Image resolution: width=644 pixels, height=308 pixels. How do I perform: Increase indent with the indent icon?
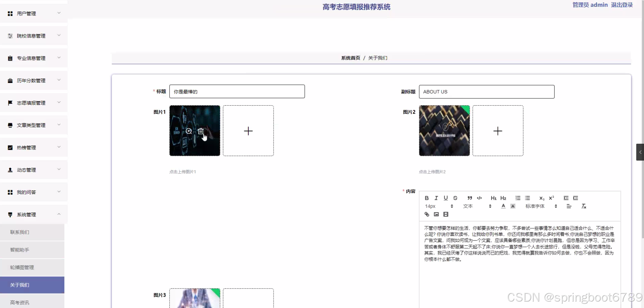click(576, 198)
